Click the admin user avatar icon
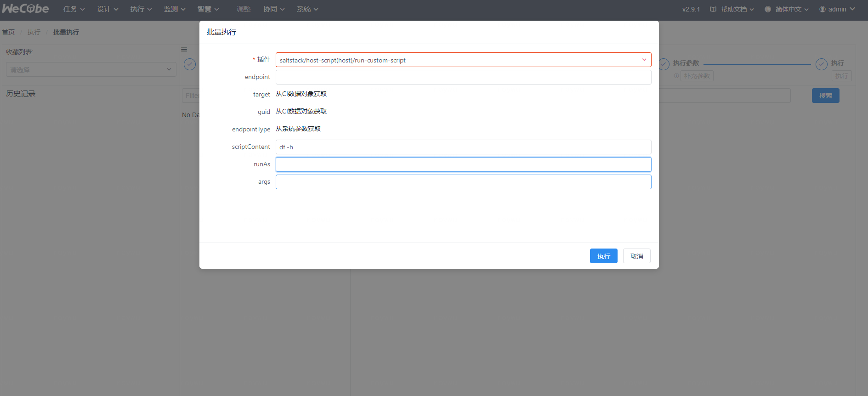The height and width of the screenshot is (396, 868). pyautogui.click(x=822, y=9)
